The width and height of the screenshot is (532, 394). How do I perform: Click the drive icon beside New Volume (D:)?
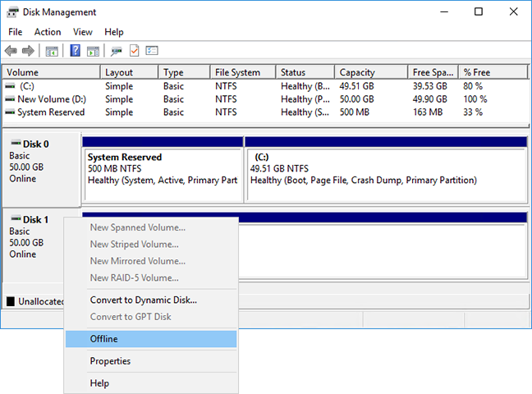point(10,99)
